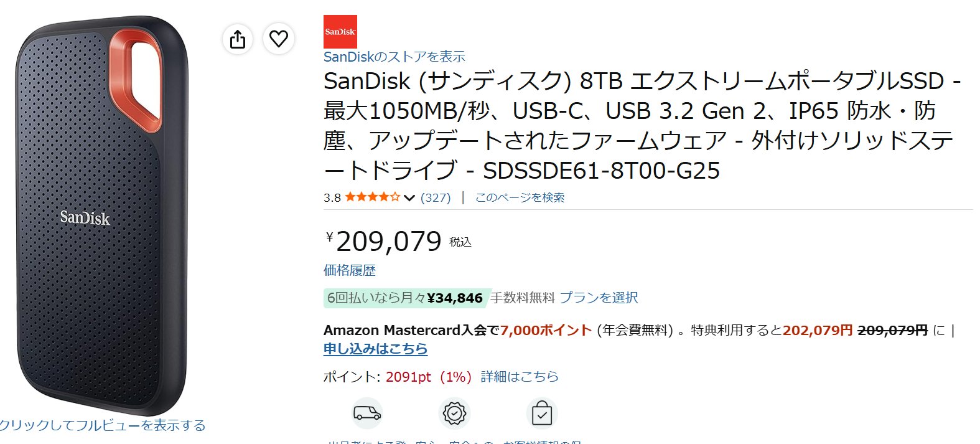Click このページを検索 link

pyautogui.click(x=520, y=197)
